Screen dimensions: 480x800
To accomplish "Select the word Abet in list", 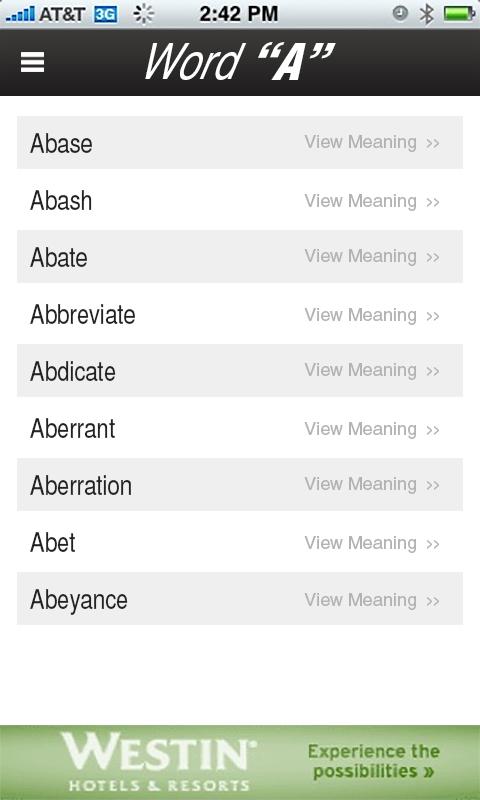I will coord(53,542).
